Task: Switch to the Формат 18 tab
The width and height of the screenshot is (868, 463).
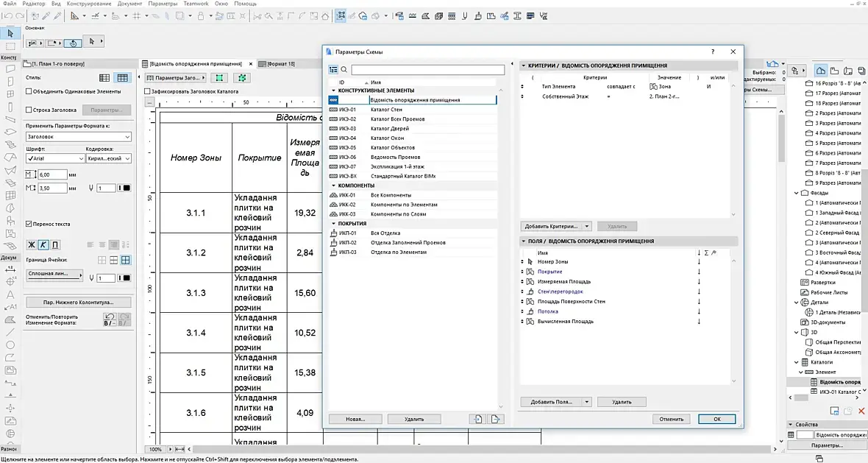Action: click(x=281, y=64)
